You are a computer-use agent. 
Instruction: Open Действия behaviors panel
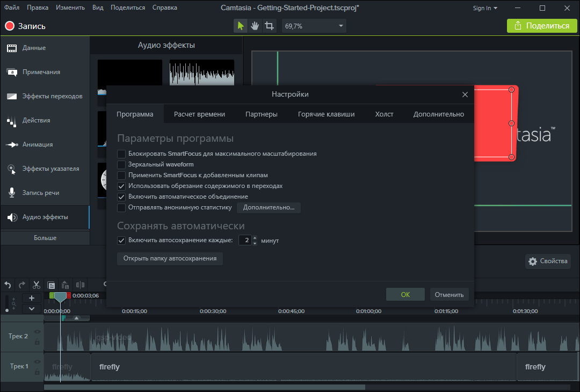[45, 120]
